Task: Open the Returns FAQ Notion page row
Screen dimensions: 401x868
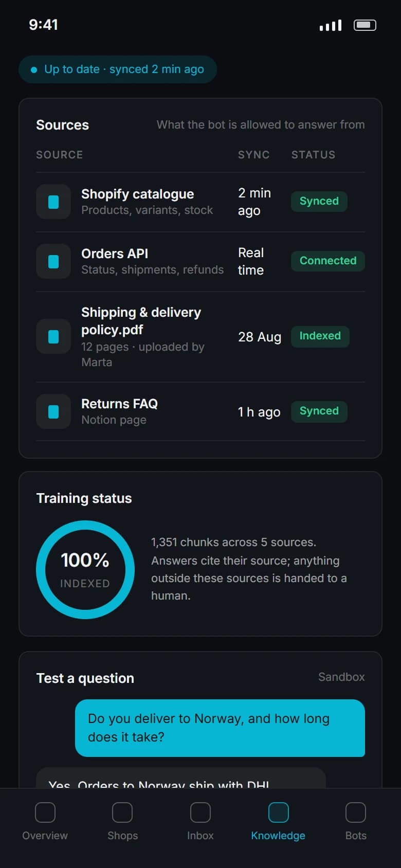Action: [x=200, y=411]
